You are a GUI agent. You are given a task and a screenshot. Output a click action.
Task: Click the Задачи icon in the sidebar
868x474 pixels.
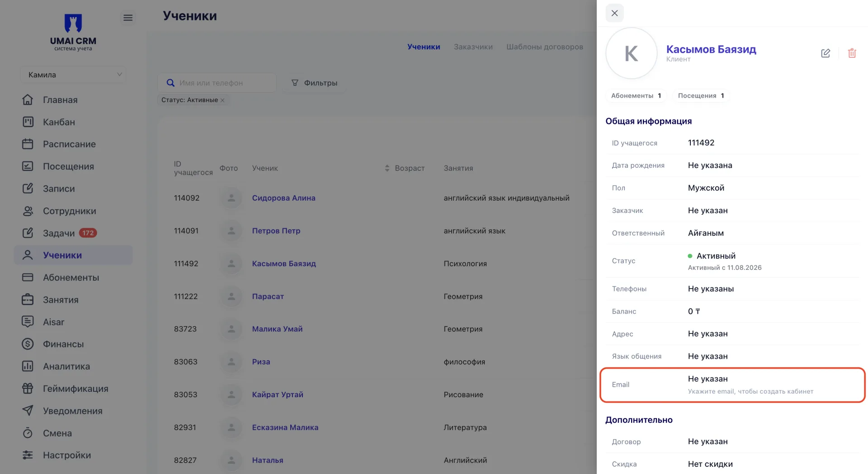tap(28, 233)
